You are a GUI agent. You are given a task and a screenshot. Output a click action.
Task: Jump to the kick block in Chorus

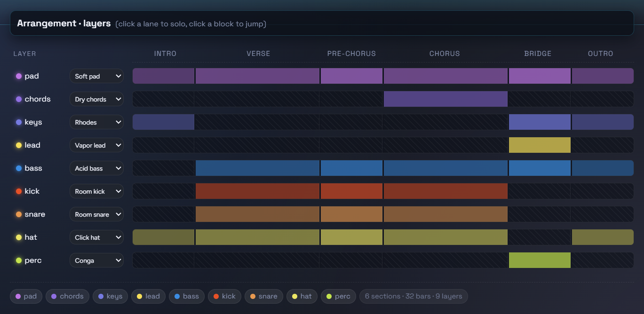point(445,191)
